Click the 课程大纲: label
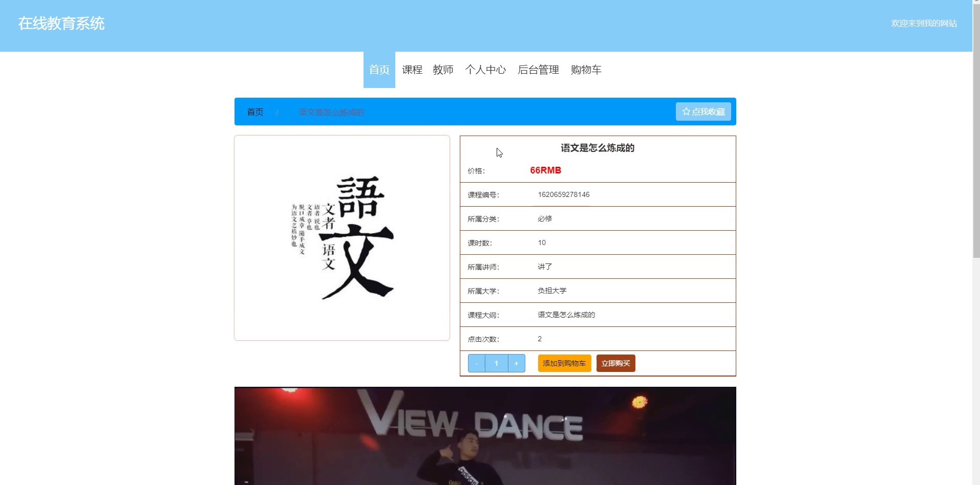 pyautogui.click(x=483, y=315)
